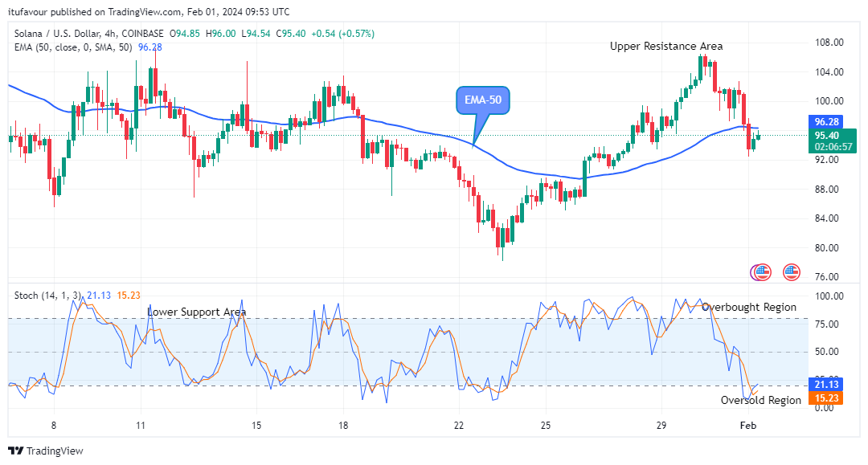This screenshot has height=465, width=868.
Task: Click the 11 date on time axis
Action: coord(141,425)
